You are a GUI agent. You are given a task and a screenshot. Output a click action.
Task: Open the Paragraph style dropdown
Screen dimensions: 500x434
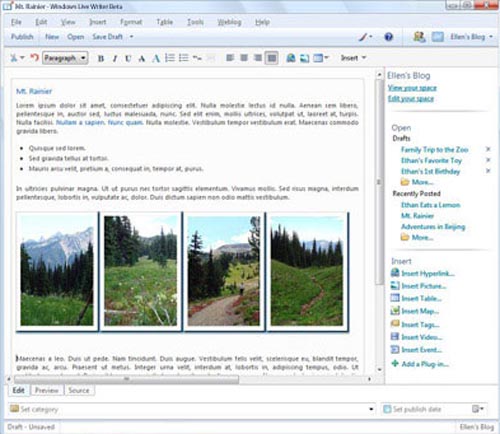(65, 58)
